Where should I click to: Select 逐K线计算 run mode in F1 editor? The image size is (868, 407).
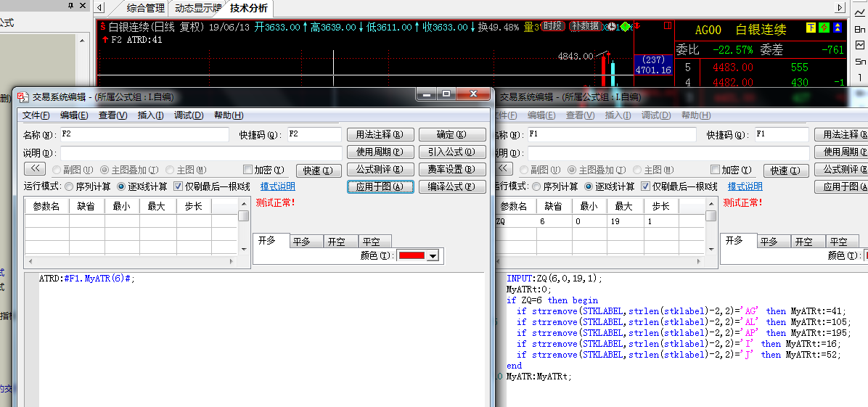[589, 186]
